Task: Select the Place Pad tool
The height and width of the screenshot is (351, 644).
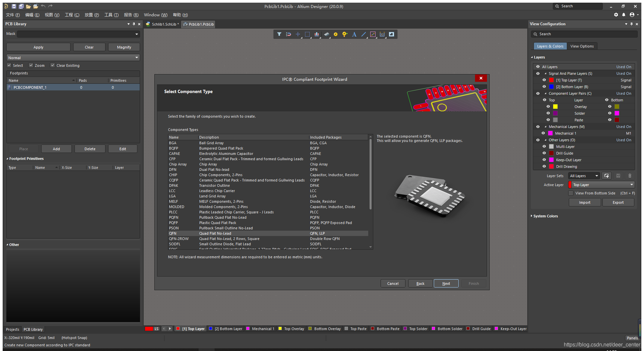Action: 336,34
